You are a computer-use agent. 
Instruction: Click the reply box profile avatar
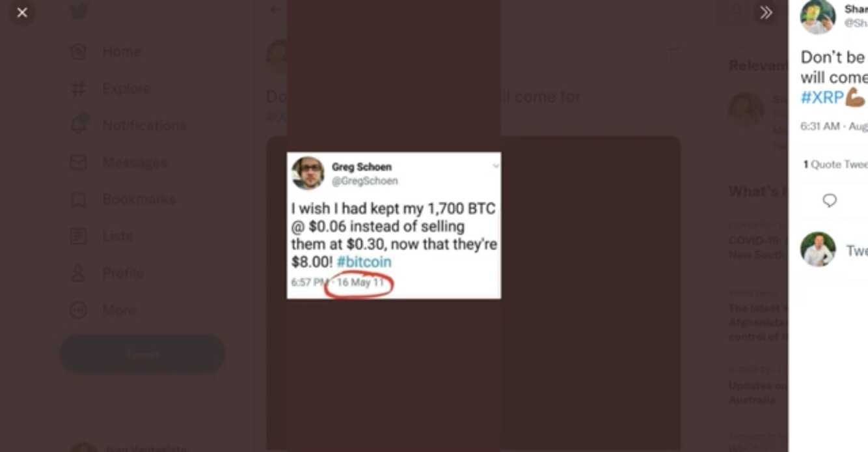(x=818, y=249)
